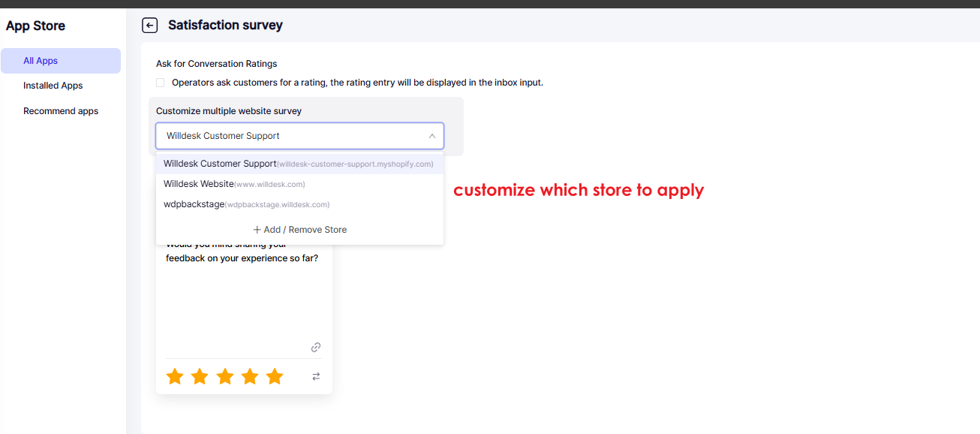Screen dimensions: 980x434
Task: Select the fourth rating star
Action: (250, 376)
